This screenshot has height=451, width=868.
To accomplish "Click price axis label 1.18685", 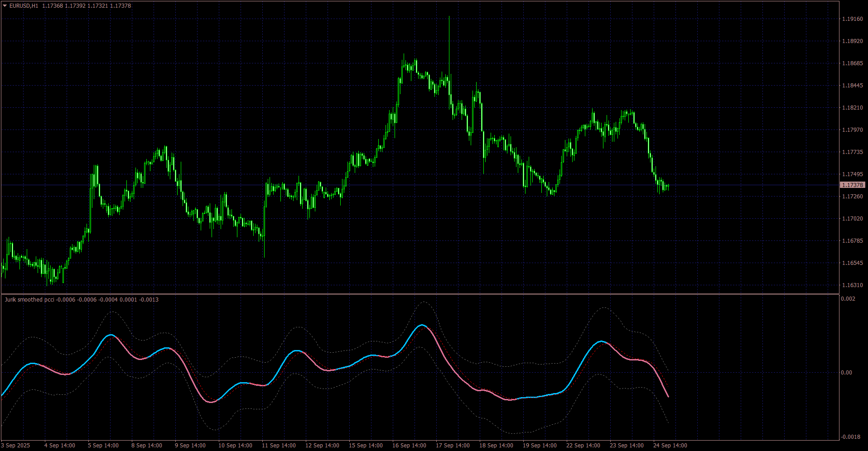I will [x=852, y=63].
